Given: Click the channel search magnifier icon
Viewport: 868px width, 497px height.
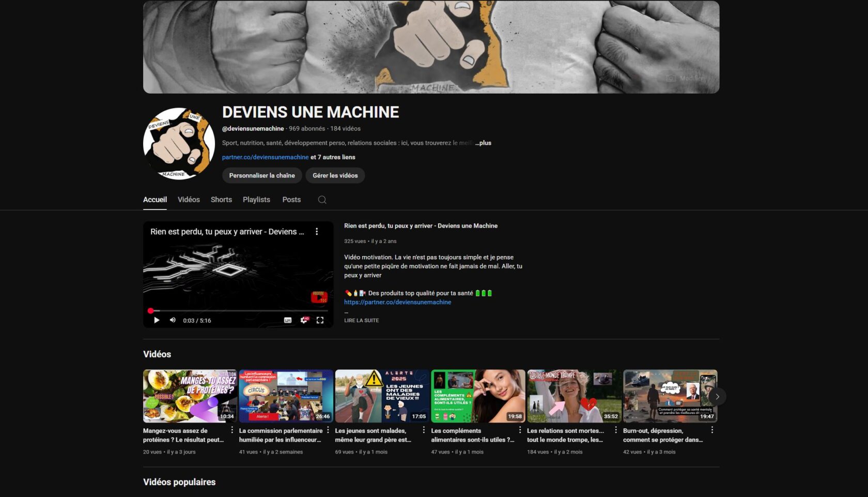Looking at the screenshot, I should [x=322, y=200].
